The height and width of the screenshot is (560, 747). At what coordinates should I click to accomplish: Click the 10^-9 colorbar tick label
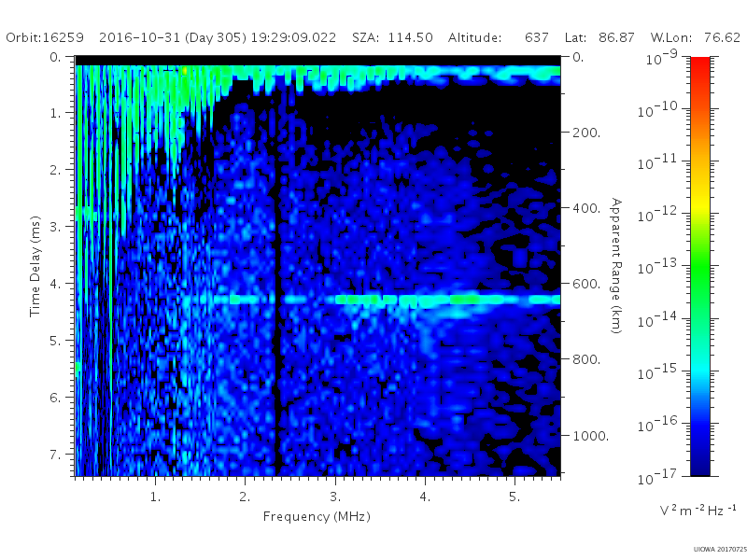pyautogui.click(x=662, y=57)
